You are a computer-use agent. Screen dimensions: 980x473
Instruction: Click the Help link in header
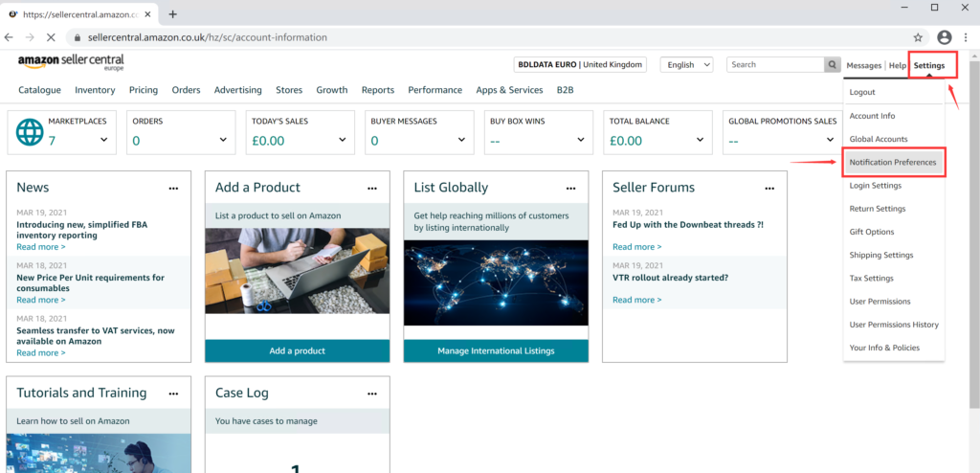tap(898, 65)
